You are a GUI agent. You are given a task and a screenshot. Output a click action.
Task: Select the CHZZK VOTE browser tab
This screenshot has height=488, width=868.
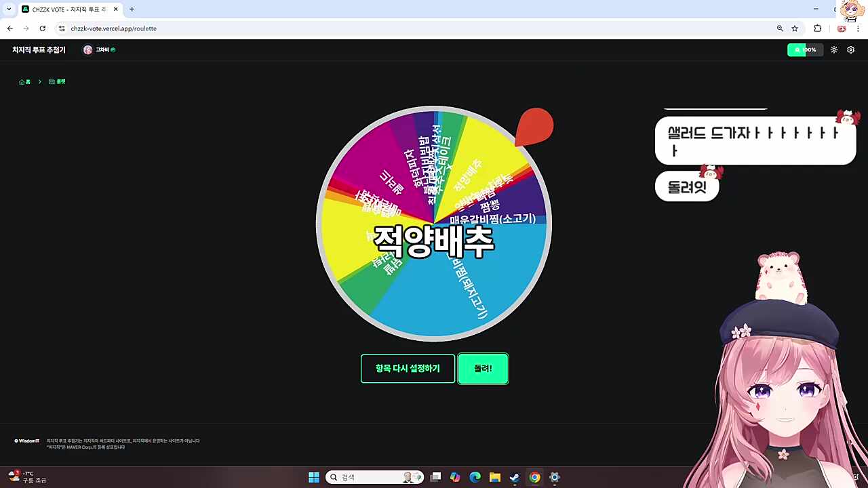coord(70,9)
